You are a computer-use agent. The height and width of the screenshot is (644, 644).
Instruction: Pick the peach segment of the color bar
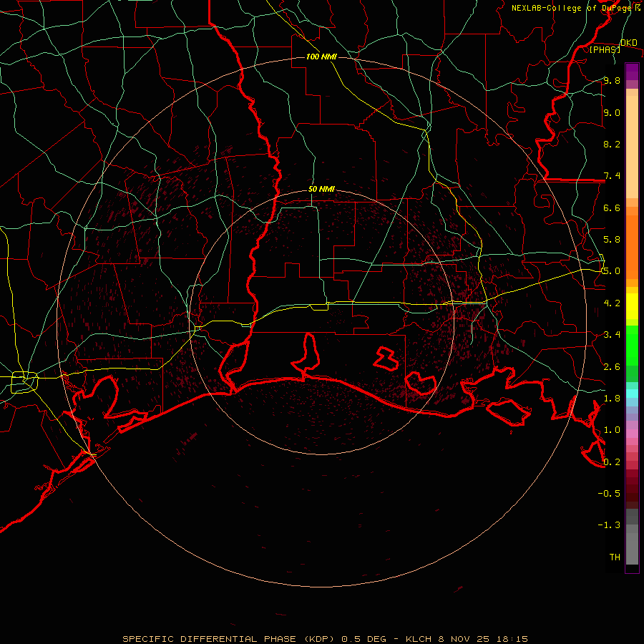[632, 147]
